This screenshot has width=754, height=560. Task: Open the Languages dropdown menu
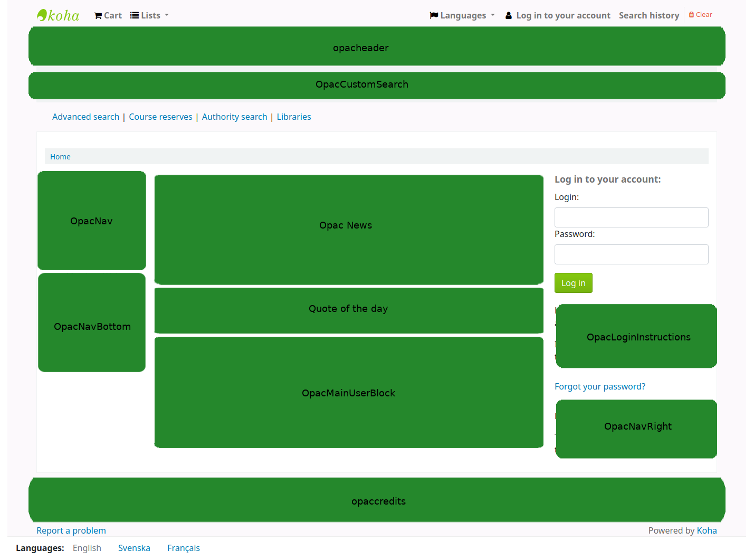point(462,15)
